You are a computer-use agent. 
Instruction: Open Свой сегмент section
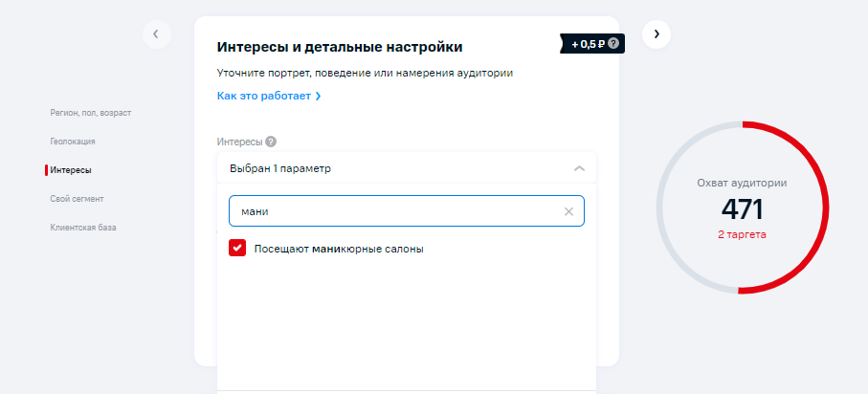tap(77, 199)
